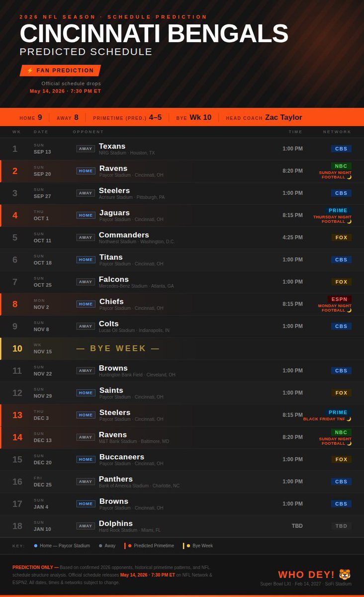This screenshot has width=364, height=597.
Task: Click the AWAY tag for Texans
Action: pyautogui.click(x=86, y=149)
